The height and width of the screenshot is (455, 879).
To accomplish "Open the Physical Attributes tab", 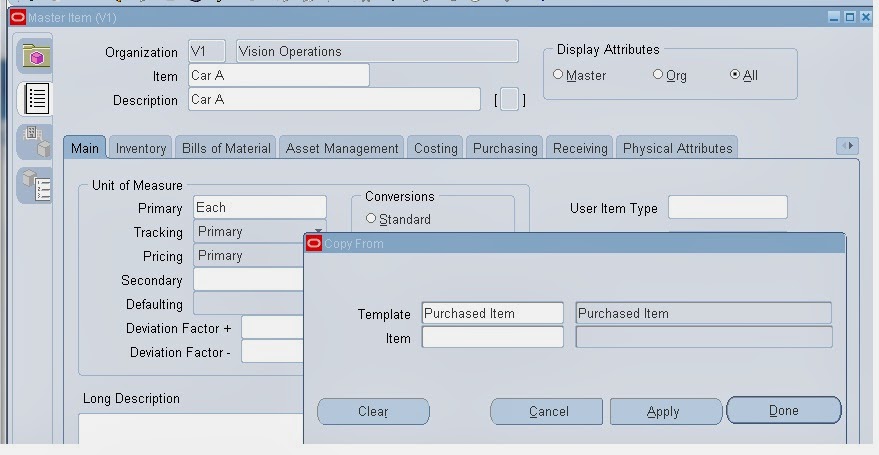I will click(x=677, y=148).
